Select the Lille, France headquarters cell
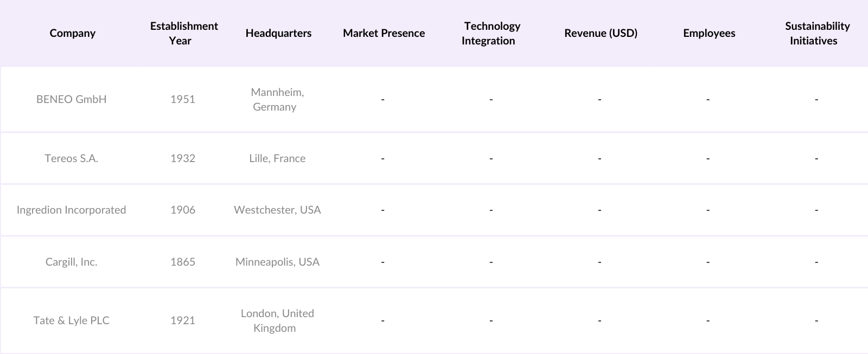The width and height of the screenshot is (868, 354). tap(277, 158)
